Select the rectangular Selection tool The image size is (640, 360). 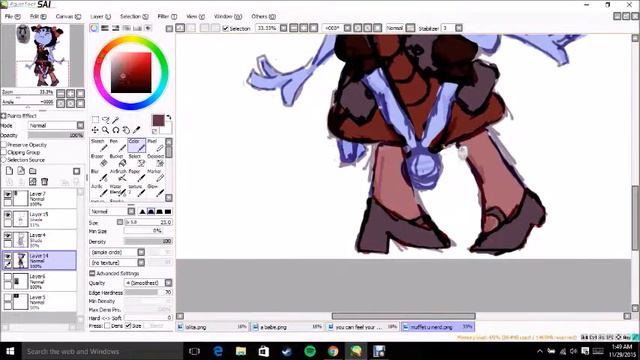pyautogui.click(x=95, y=120)
